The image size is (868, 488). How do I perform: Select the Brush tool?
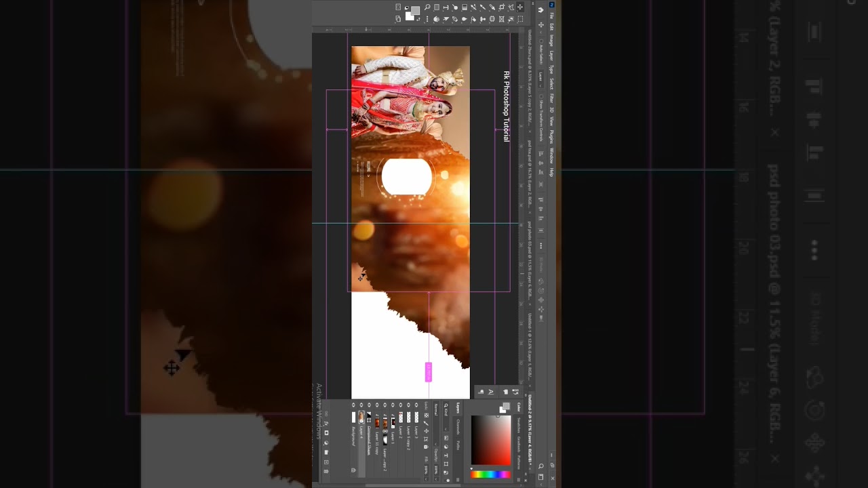(x=483, y=7)
